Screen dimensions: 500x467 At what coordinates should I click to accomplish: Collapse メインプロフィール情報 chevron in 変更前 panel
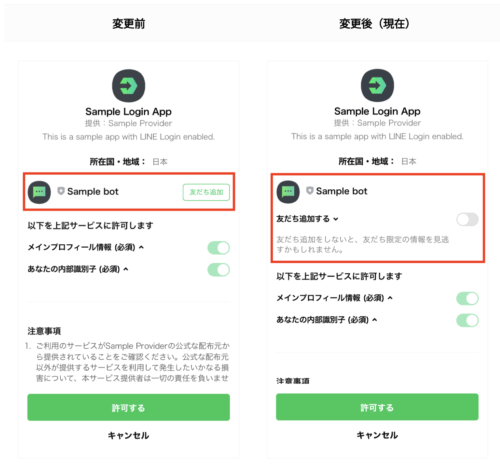pos(141,247)
